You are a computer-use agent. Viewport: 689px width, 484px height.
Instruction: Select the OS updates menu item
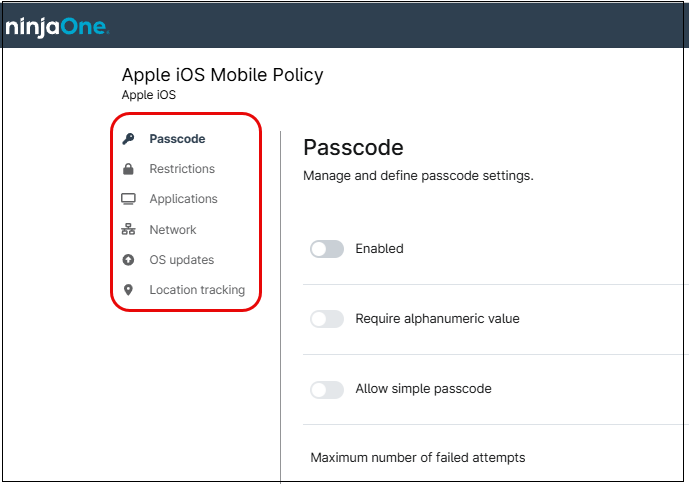point(181,260)
